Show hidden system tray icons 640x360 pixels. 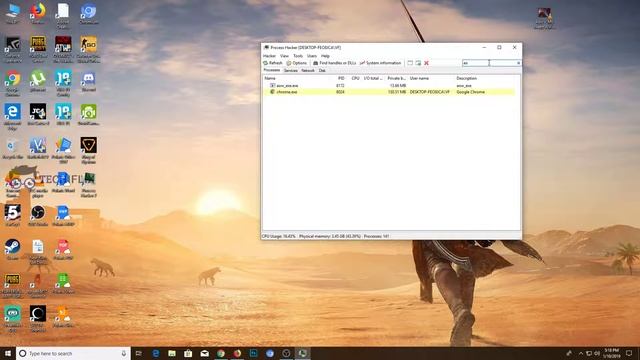[x=581, y=353]
